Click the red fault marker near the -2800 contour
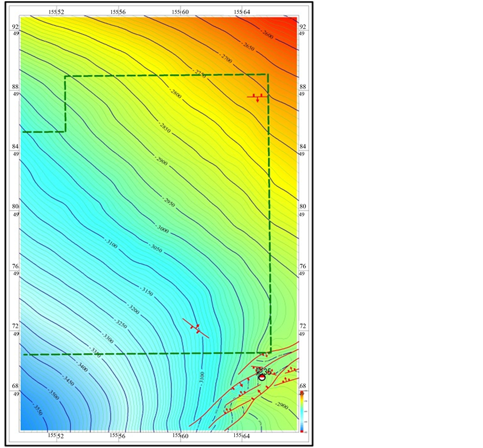Screen dimensions: 483x448 [x=257, y=97]
